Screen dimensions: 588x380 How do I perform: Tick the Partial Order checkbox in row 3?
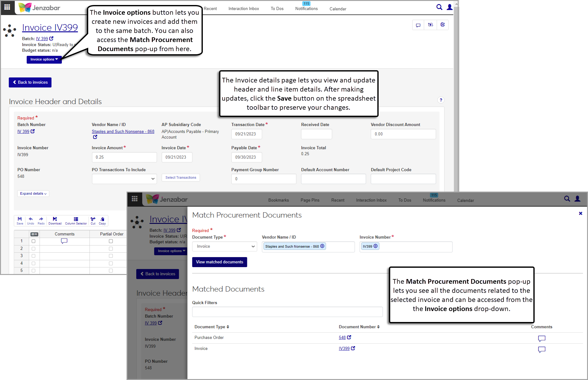pyautogui.click(x=111, y=256)
